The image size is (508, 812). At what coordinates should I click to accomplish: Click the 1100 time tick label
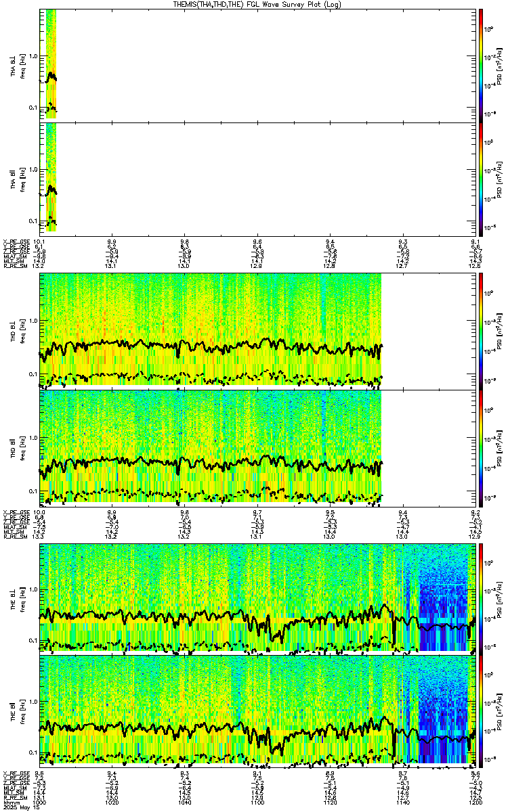coord(259,802)
